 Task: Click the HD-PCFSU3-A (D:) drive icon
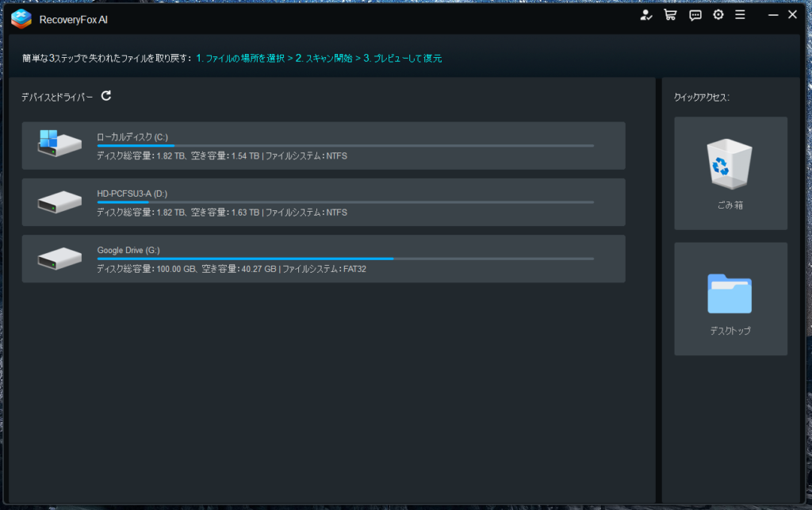pyautogui.click(x=59, y=202)
